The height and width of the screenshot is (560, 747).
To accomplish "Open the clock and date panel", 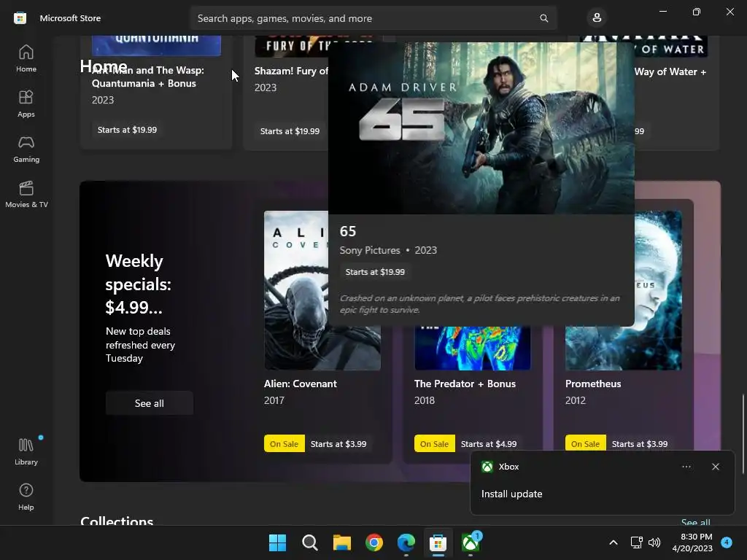I will click(x=692, y=542).
